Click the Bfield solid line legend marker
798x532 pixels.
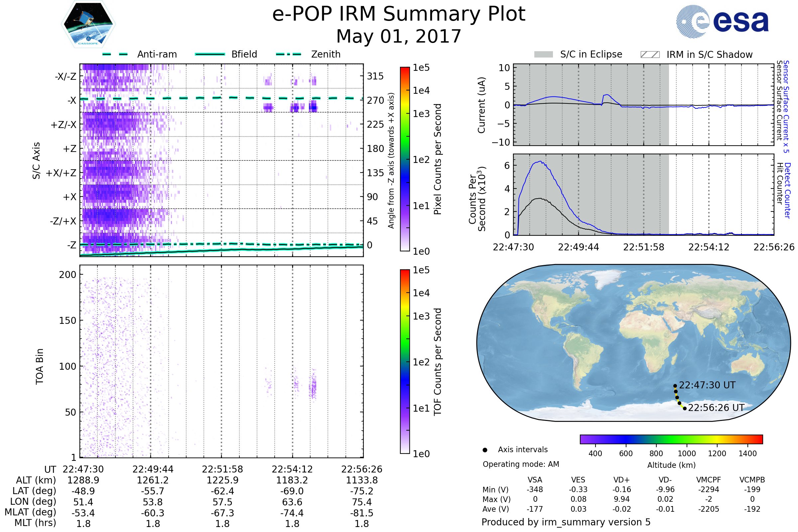pos(210,54)
